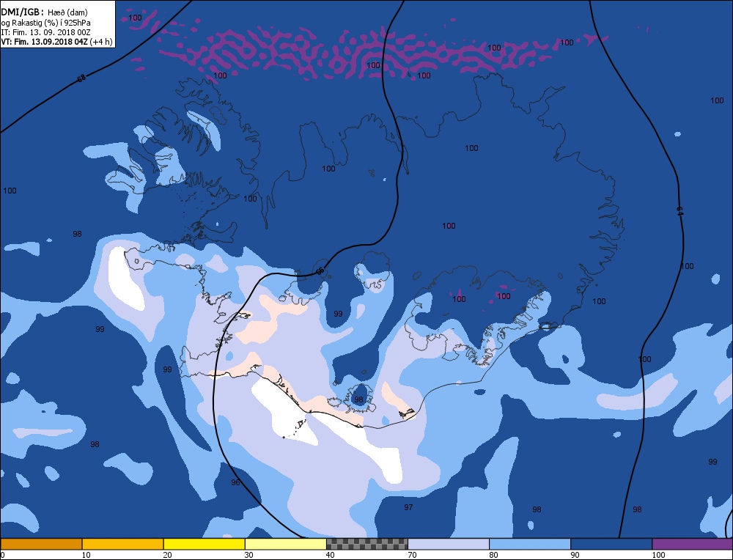733x560 pixels.
Task: Click the '96' humidity value
Action: (x=235, y=482)
